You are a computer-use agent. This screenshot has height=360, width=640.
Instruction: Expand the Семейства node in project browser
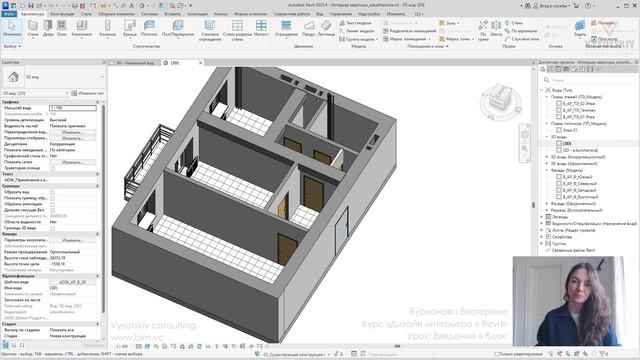542,237
